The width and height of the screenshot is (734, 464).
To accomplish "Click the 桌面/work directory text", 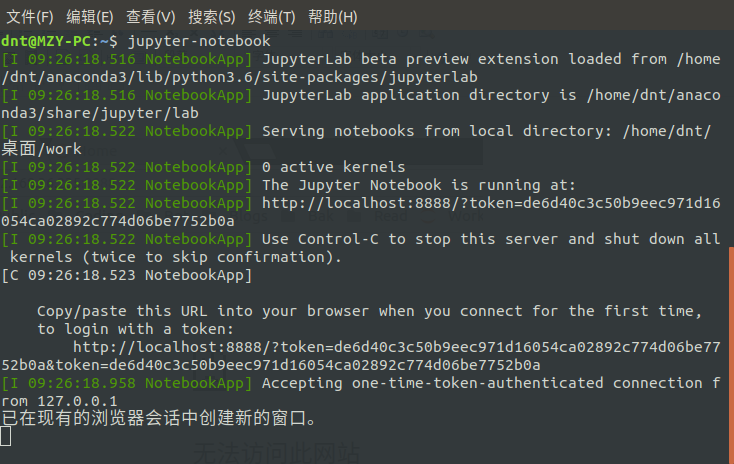I will pyautogui.click(x=41, y=149).
